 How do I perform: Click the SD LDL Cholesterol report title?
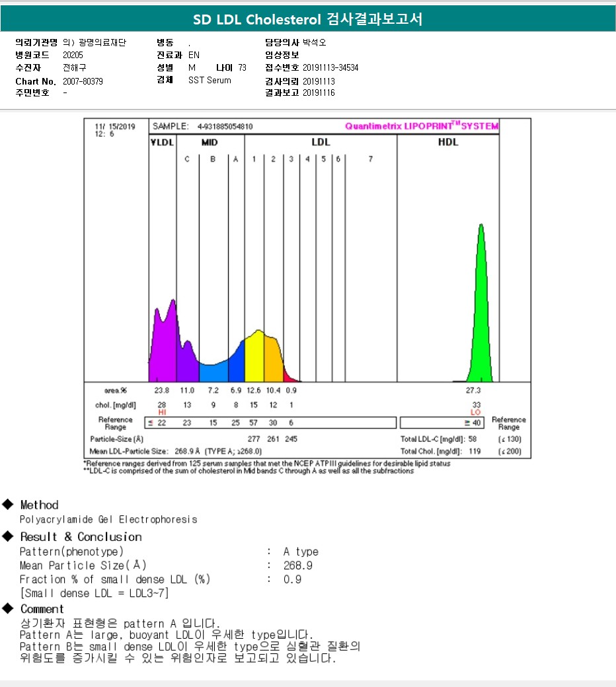coord(307,19)
